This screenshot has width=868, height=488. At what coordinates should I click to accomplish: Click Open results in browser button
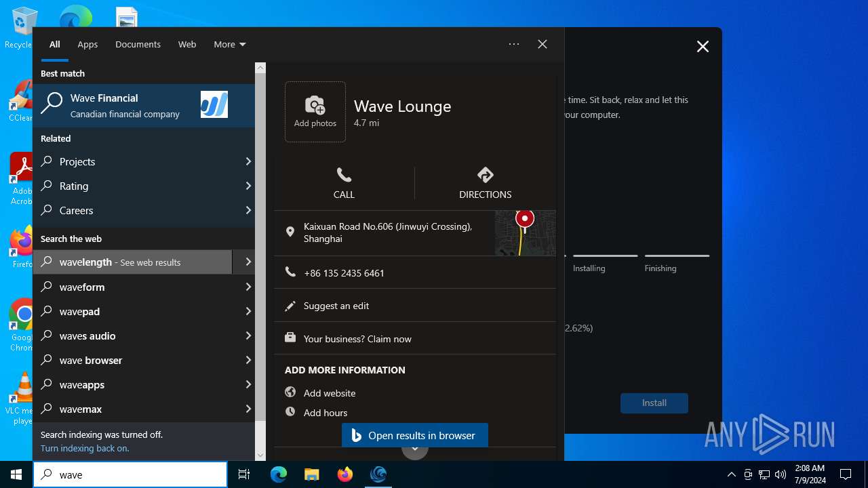click(x=415, y=435)
